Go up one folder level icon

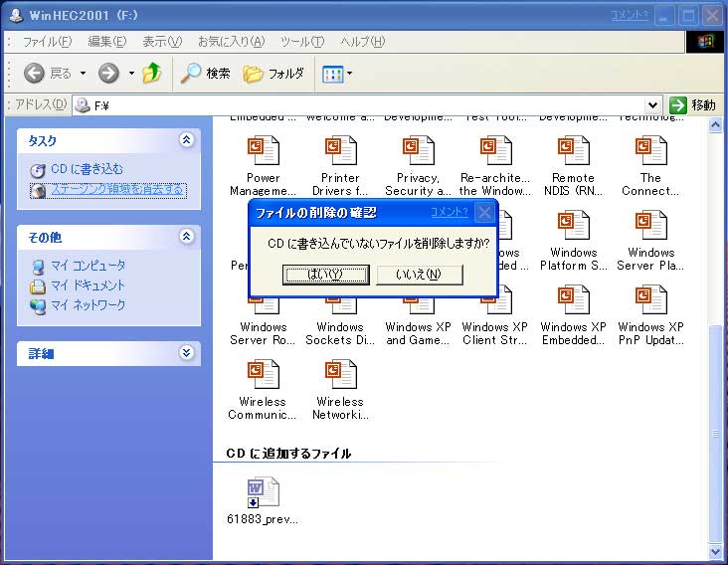pyautogui.click(x=152, y=73)
